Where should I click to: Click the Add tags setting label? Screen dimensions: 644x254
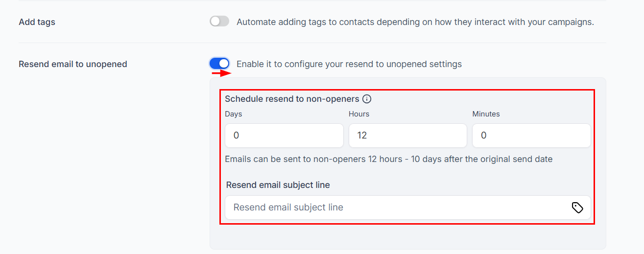(37, 22)
